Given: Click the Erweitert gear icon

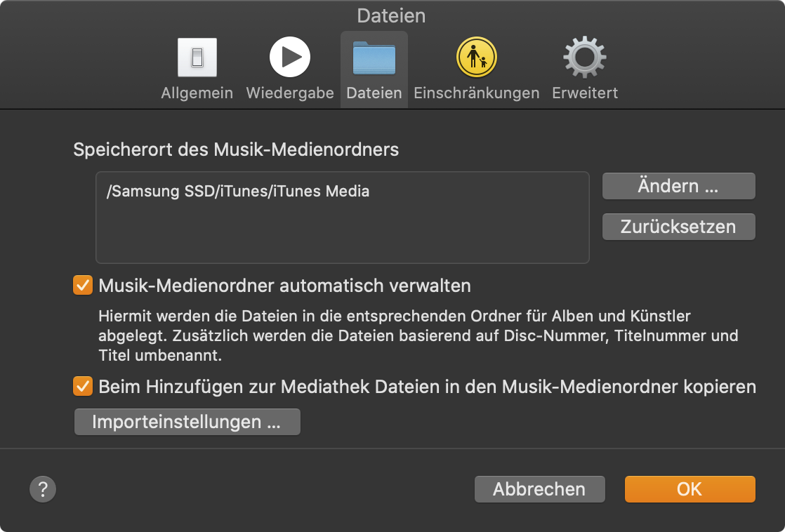Looking at the screenshot, I should click(x=584, y=58).
